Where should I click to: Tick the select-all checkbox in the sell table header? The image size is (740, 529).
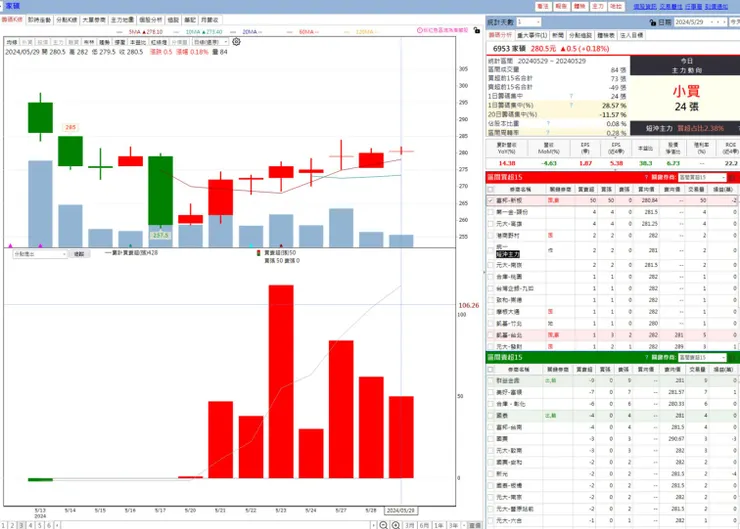491,369
